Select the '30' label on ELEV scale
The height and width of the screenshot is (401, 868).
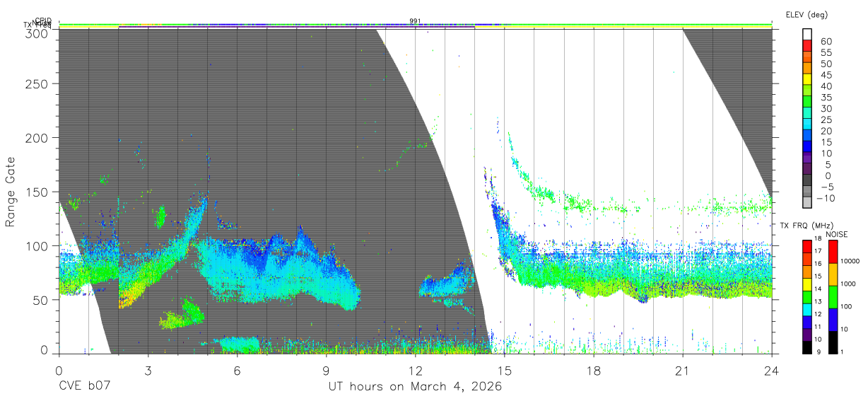tap(826, 108)
